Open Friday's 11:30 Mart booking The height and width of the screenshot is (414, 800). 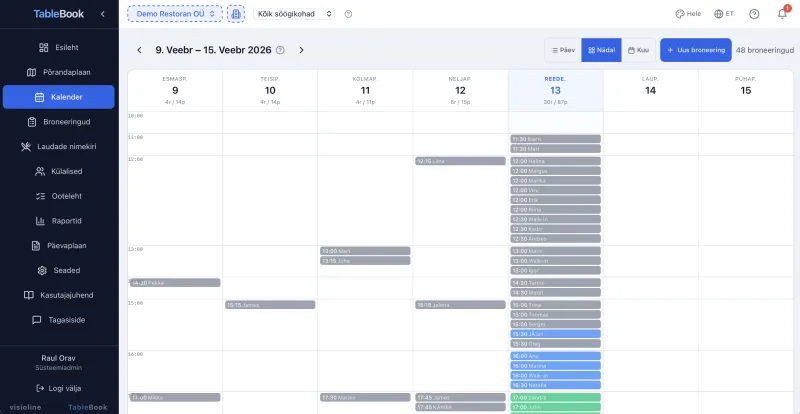pyautogui.click(x=556, y=149)
